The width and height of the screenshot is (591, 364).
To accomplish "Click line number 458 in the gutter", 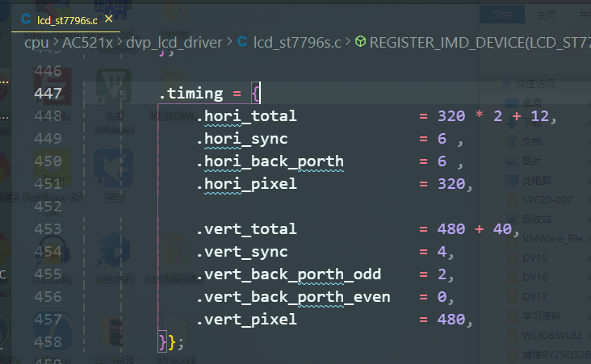I will 48,341.
